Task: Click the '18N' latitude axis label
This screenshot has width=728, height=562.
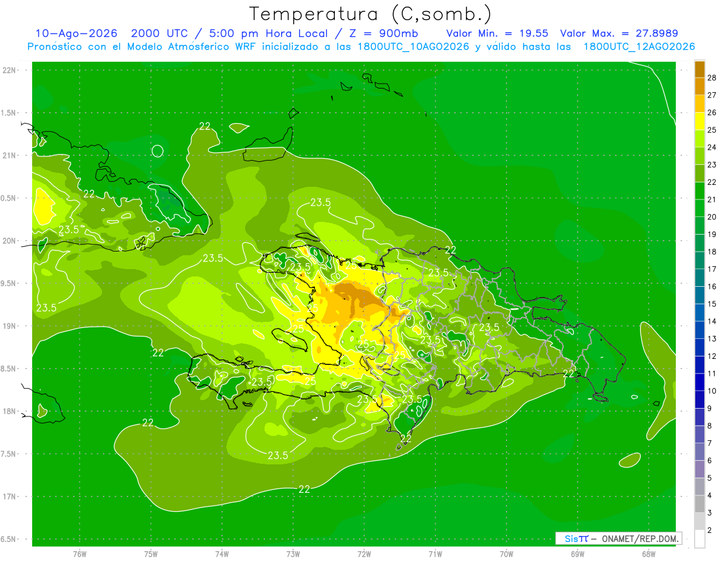Action: tap(10, 411)
